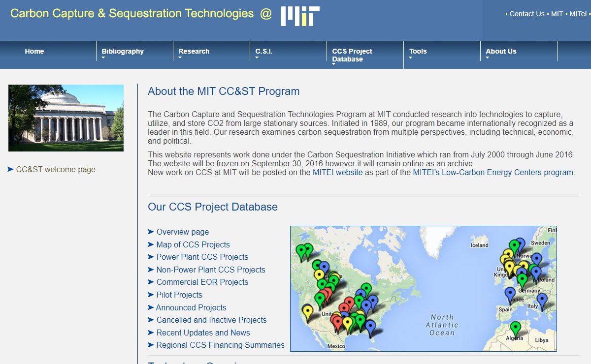591x364 pixels.
Task: Click the Contact Us link in the header
Action: click(527, 14)
